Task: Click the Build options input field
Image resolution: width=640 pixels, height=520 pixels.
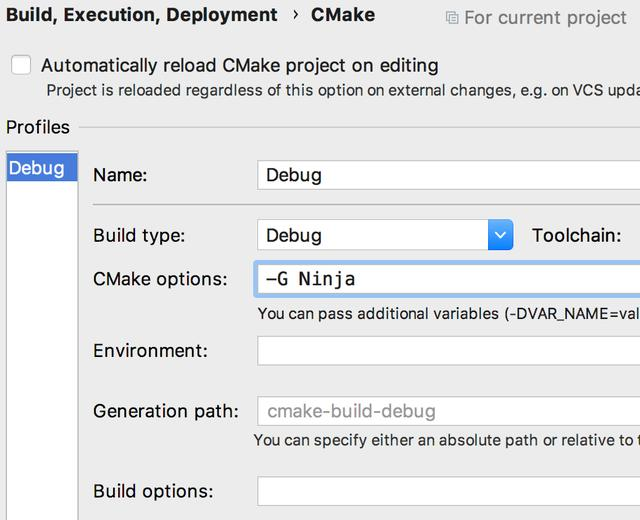Action: [449, 491]
